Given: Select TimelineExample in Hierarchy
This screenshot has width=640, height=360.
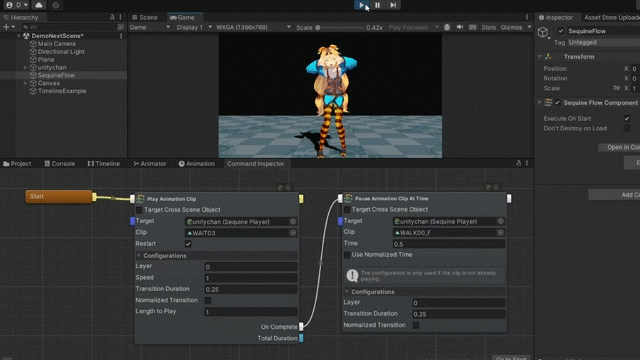Looking at the screenshot, I should click(62, 91).
